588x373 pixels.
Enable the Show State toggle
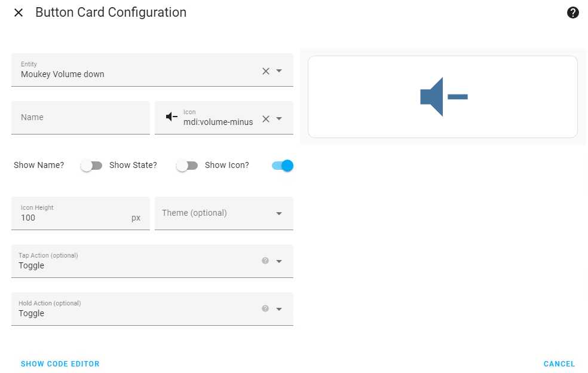(187, 165)
